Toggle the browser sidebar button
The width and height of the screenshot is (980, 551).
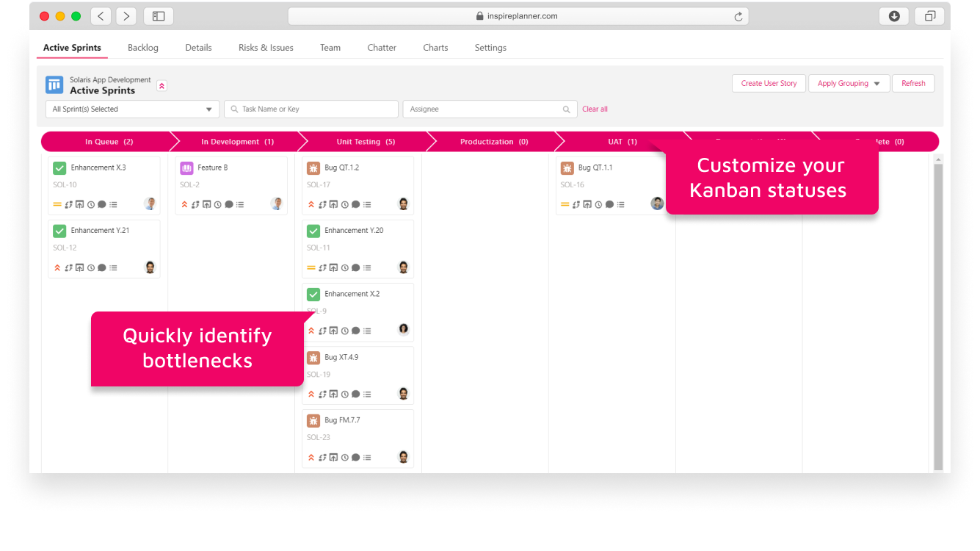pos(159,15)
